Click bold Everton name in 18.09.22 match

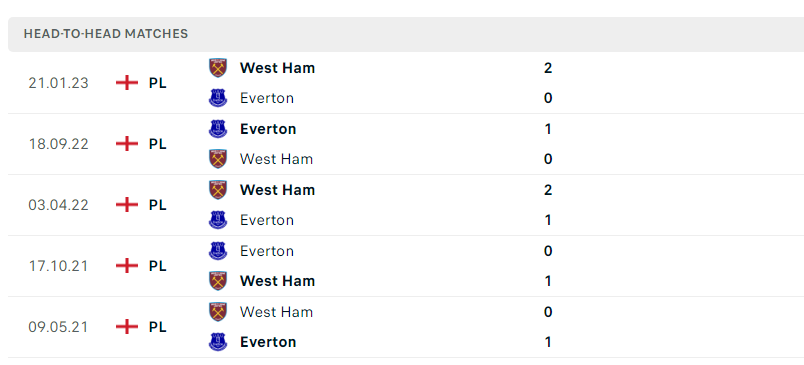[x=268, y=129]
